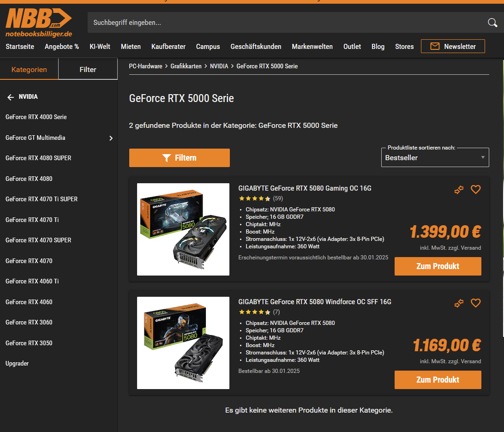504x432 pixels.
Task: Click the star rating of Gaming OC 16G
Action: 255,198
